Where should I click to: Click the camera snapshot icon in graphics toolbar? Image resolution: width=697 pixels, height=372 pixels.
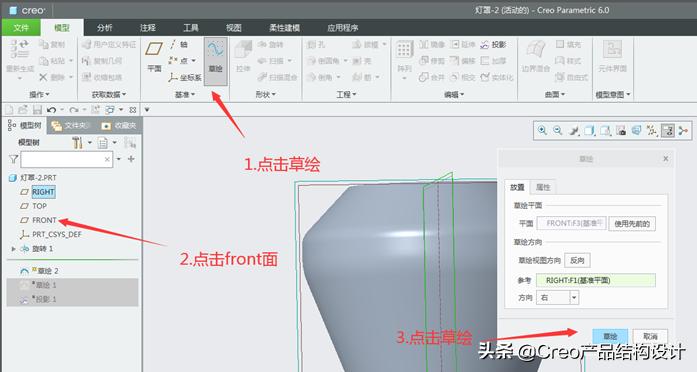click(x=621, y=130)
